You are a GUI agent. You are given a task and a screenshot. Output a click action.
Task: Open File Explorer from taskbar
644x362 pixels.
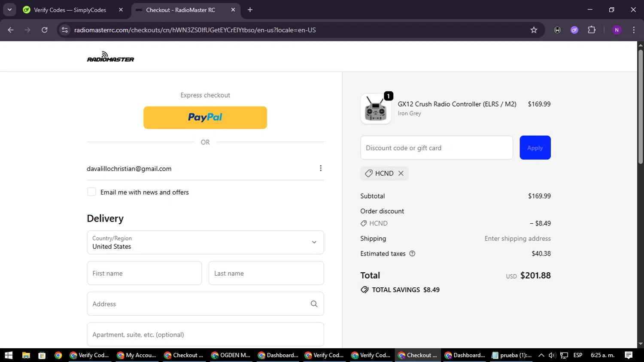click(26, 355)
